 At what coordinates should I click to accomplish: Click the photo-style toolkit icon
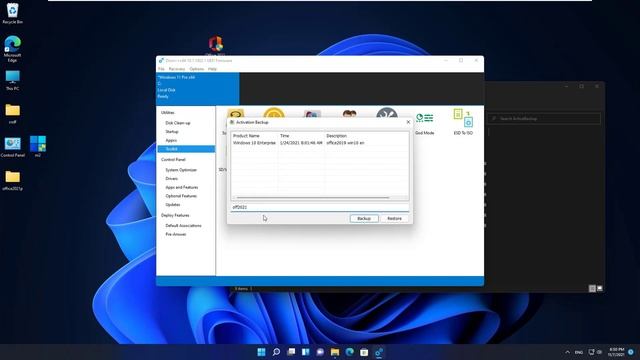311,114
